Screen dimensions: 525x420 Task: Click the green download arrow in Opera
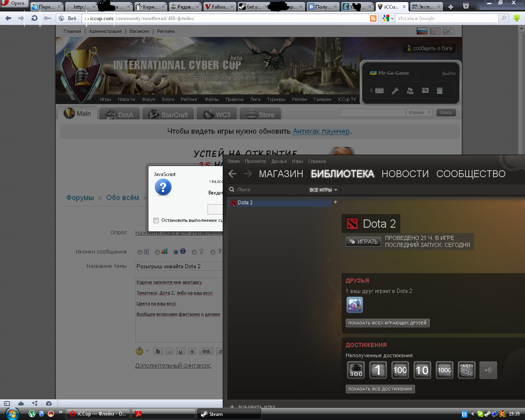click(517, 18)
